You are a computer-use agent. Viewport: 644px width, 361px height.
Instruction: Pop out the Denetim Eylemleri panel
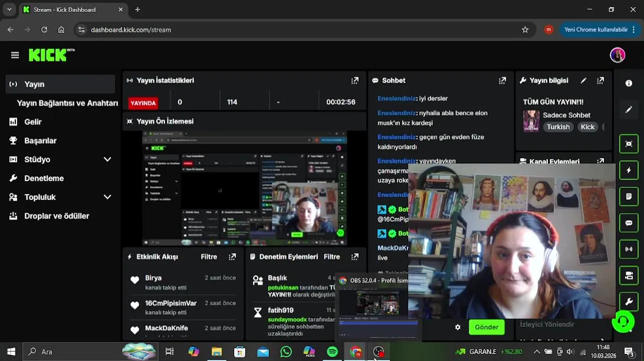tap(355, 257)
